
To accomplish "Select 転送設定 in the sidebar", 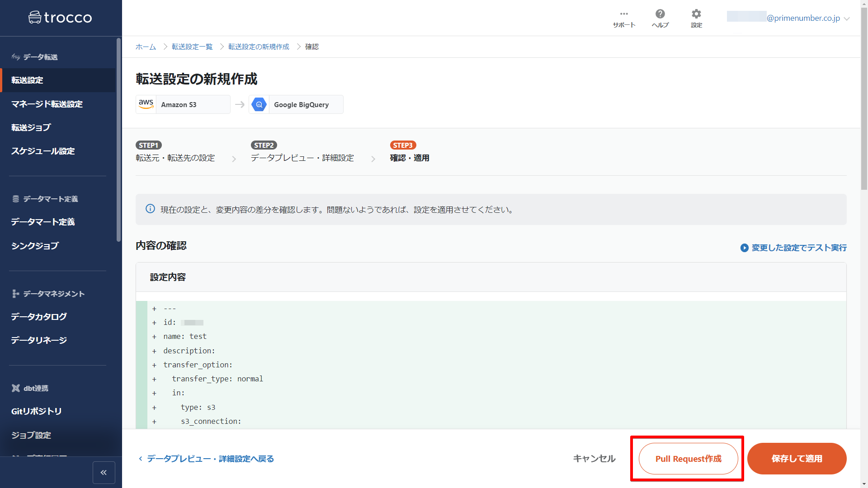I will pos(58,80).
